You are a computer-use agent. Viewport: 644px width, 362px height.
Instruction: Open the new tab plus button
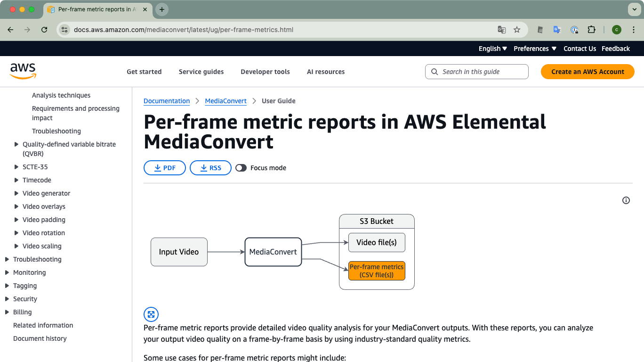(162, 9)
